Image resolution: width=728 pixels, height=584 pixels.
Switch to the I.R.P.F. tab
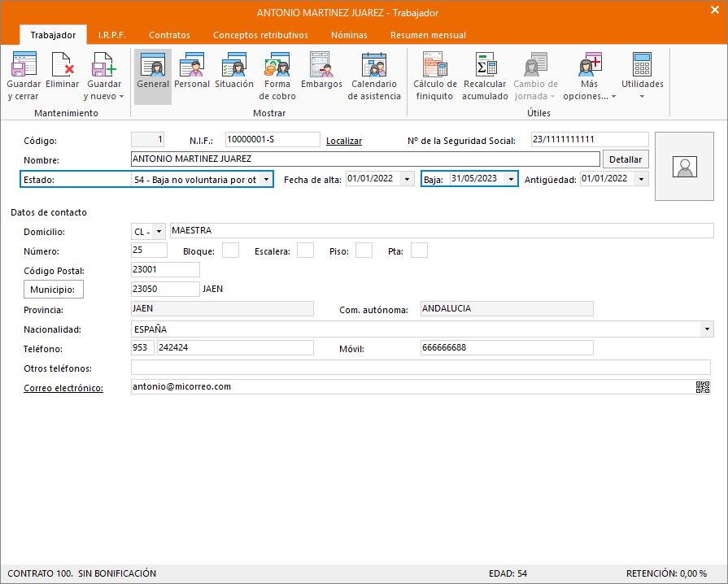111,35
